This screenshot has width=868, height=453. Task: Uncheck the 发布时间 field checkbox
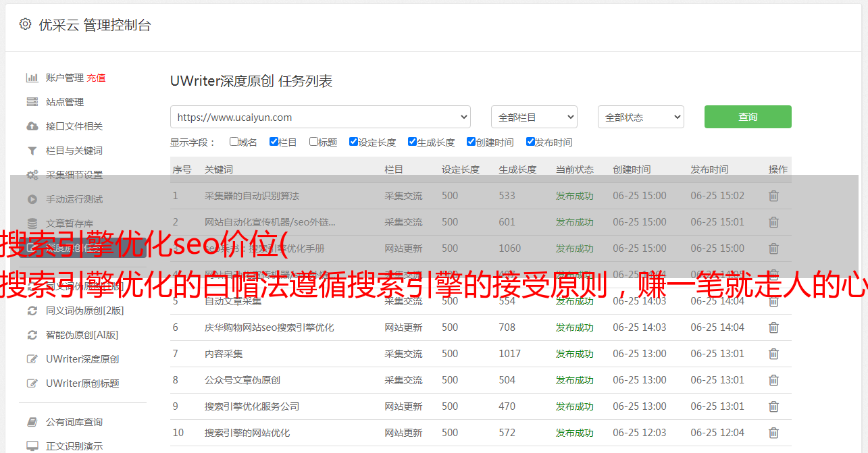530,142
